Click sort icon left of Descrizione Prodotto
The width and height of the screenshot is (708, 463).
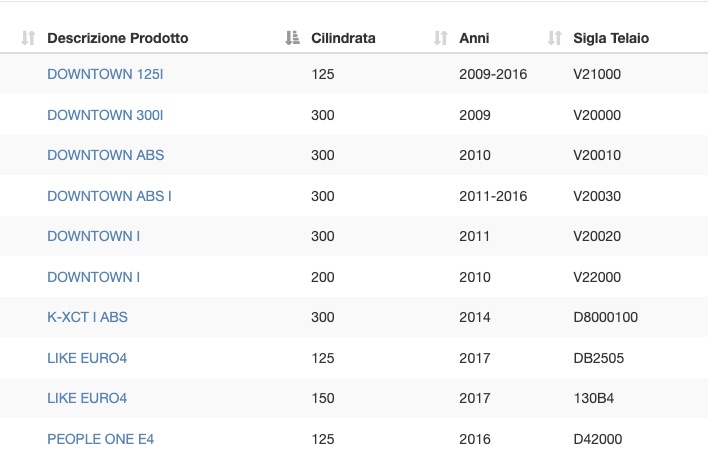tap(28, 38)
